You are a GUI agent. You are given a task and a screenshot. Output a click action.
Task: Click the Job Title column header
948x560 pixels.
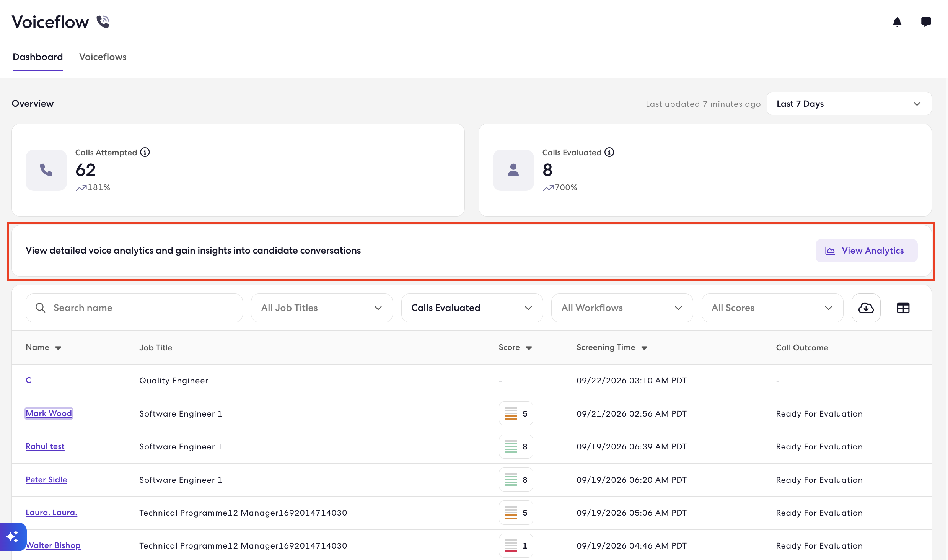click(156, 348)
